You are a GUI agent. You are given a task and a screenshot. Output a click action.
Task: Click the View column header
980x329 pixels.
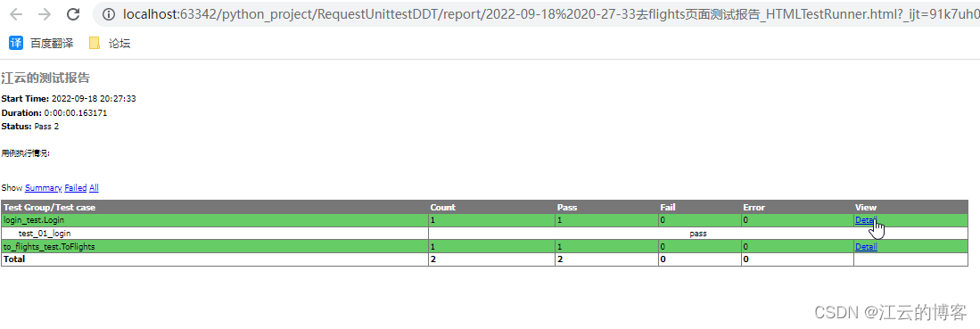(x=866, y=207)
